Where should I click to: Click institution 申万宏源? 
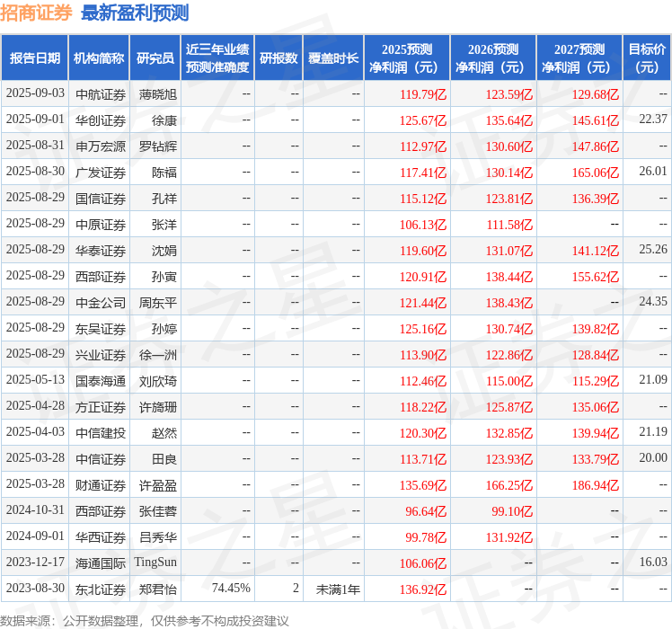pyautogui.click(x=101, y=146)
